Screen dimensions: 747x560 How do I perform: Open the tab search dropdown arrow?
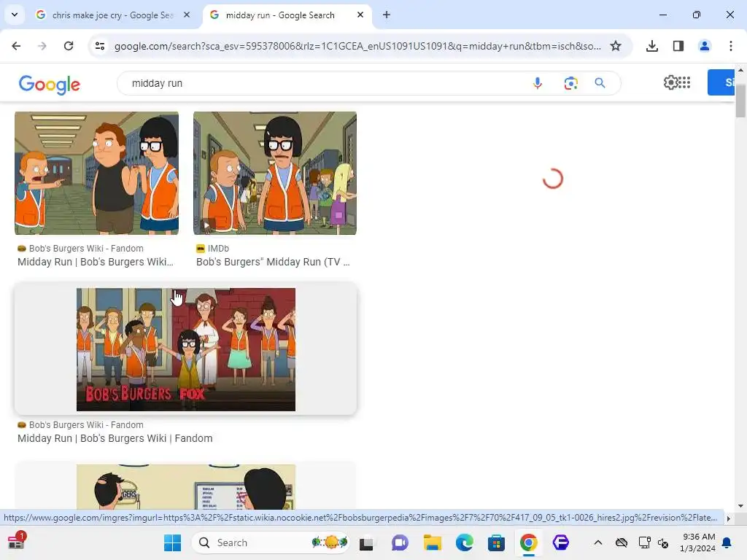pyautogui.click(x=15, y=15)
